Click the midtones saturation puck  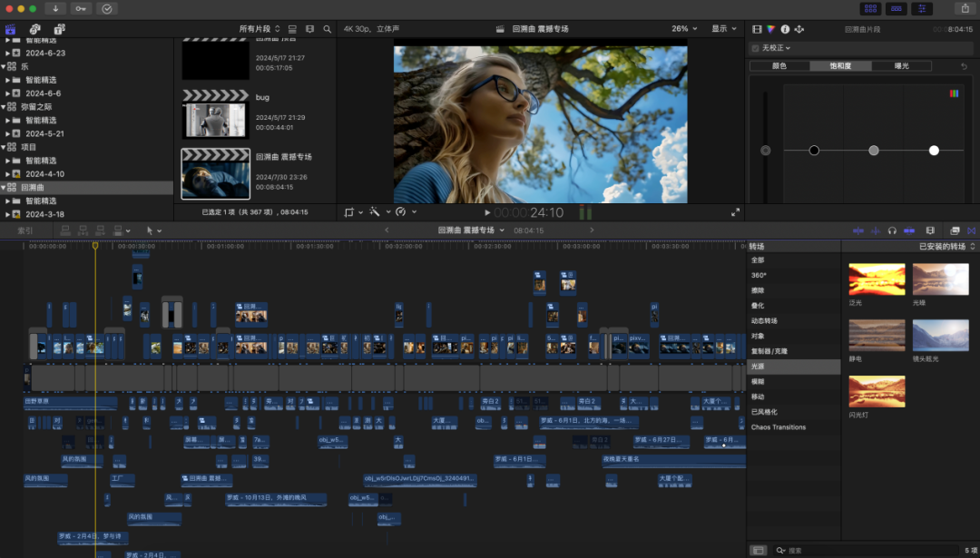[x=874, y=151]
